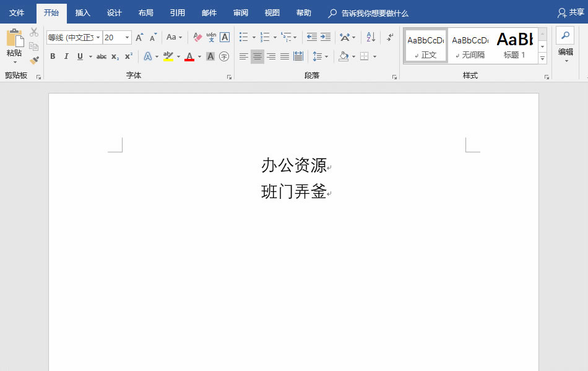Switch to the 设计 tab
The image size is (588, 371).
pyautogui.click(x=114, y=13)
